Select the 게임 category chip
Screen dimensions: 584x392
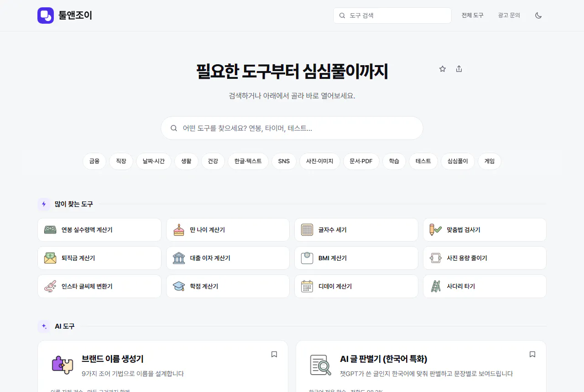pos(490,161)
